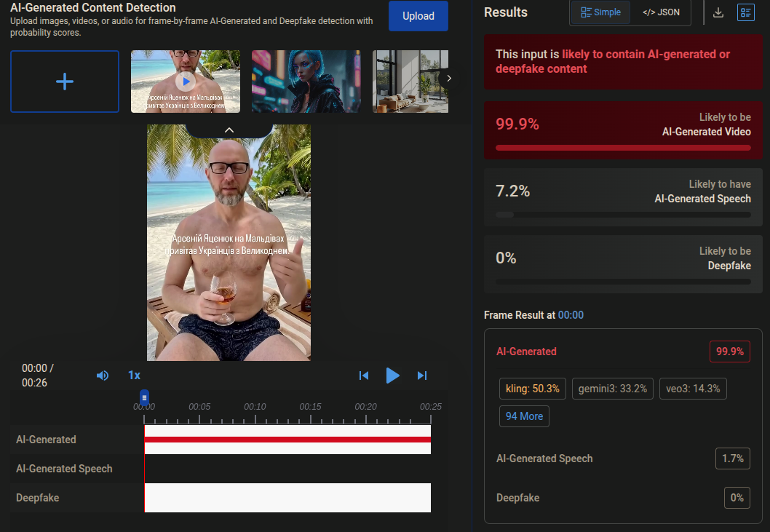Select the veo3: 14.3% model tag
The height and width of the screenshot is (532, 770).
point(693,389)
